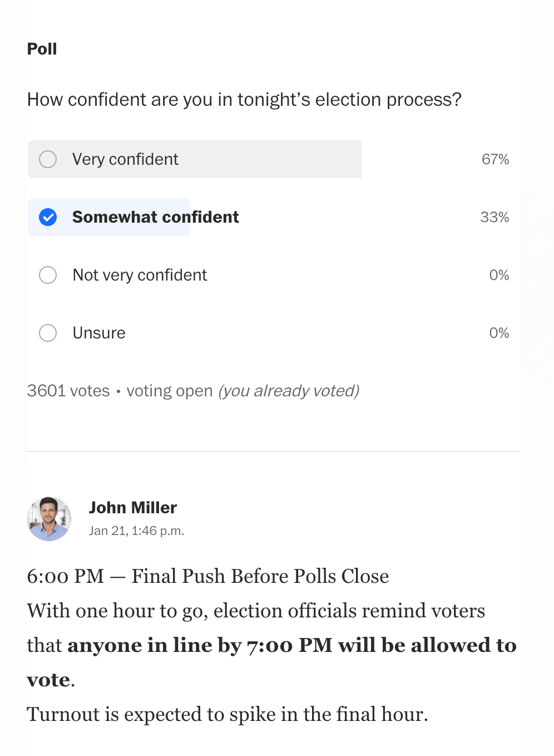Click the 0% beside "Not very confident"
Viewport: 554px width, 756px height.
(499, 275)
